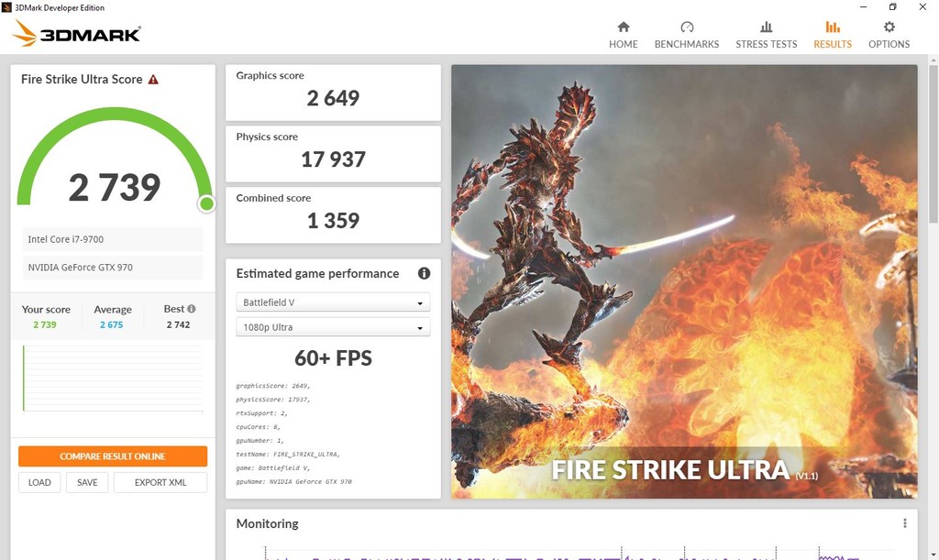This screenshot has height=560, width=939.
Task: Click the red warning triangle beside Fire Strike Ultra Score
Action: point(153,79)
